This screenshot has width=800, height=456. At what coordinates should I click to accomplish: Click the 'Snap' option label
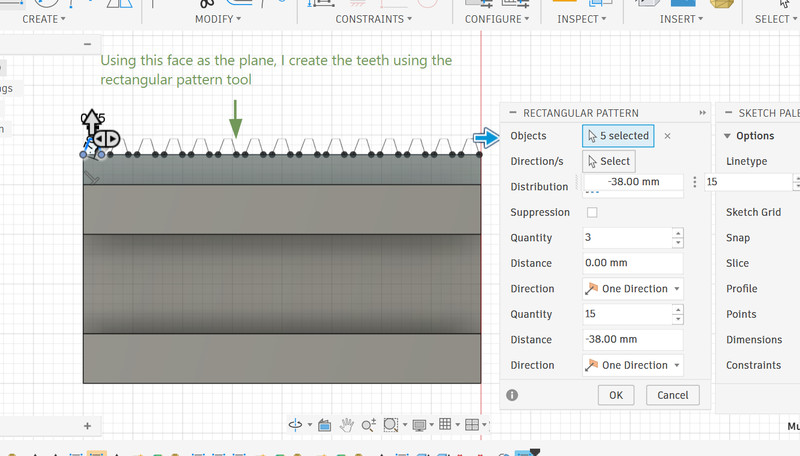click(738, 238)
